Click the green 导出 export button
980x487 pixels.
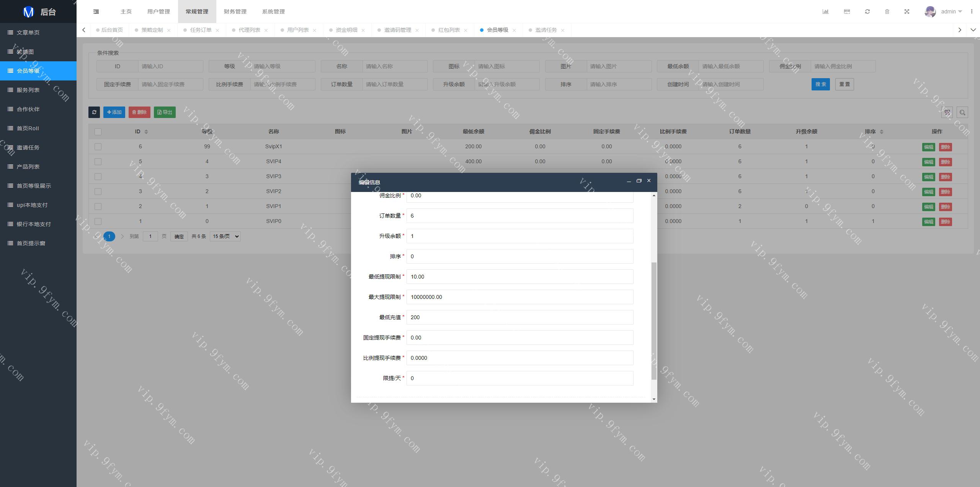pyautogui.click(x=165, y=112)
